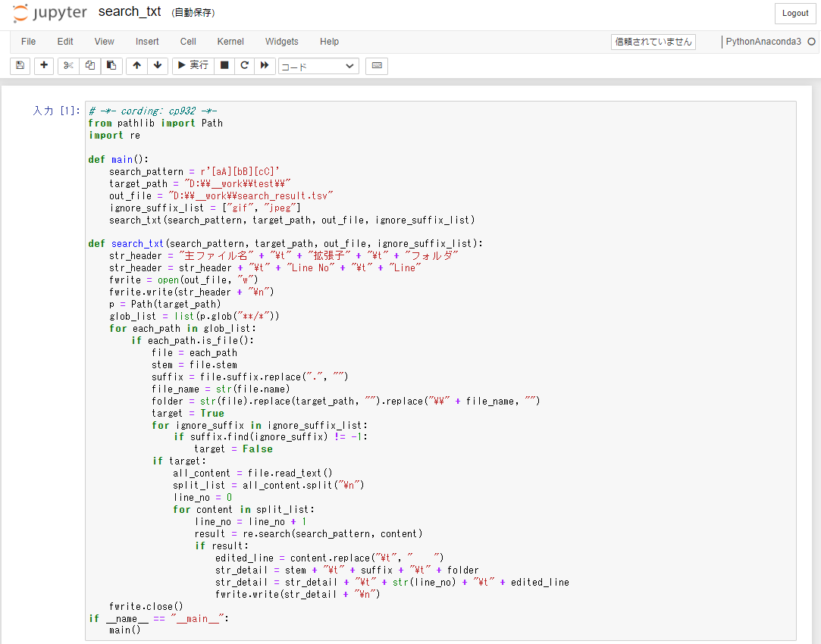Click the notebook title search_txt
Viewport: 821px width, 644px height.
click(x=130, y=11)
